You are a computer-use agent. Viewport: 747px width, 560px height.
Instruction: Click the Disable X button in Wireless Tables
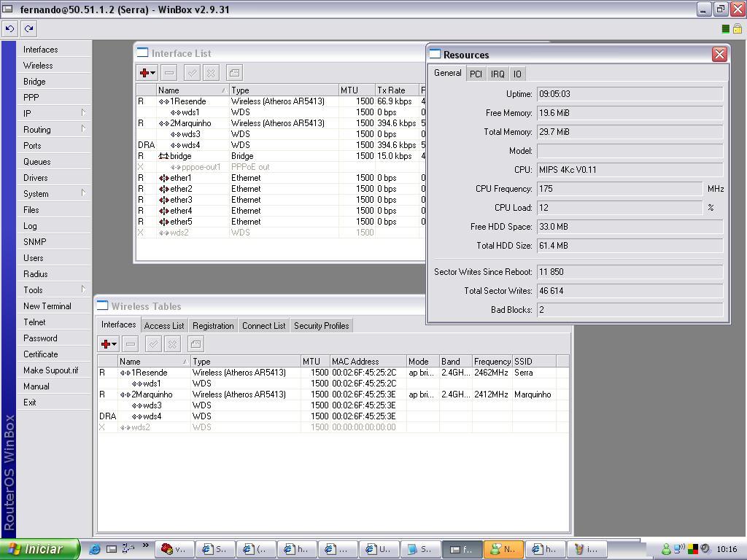173,344
